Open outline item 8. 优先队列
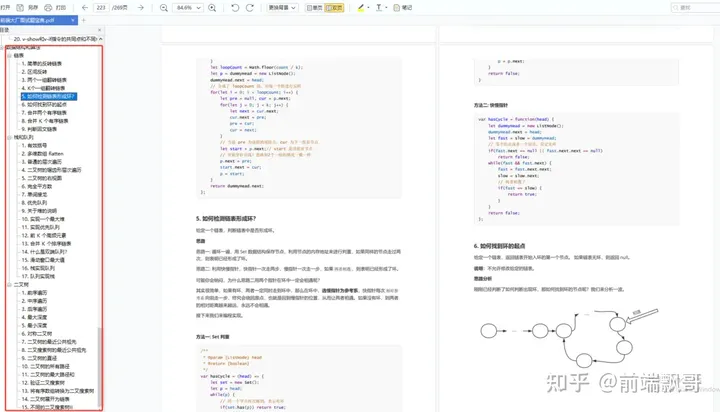This screenshot has width=720, height=412. [x=34, y=203]
